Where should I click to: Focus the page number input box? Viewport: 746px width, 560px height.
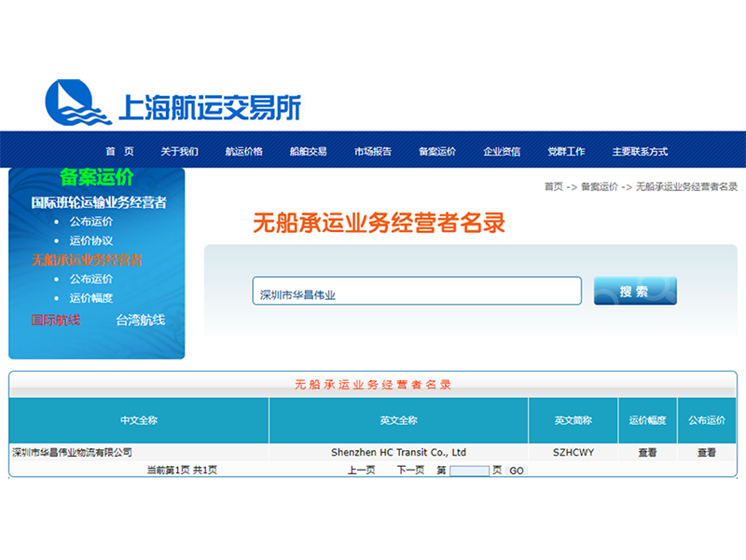tap(470, 471)
